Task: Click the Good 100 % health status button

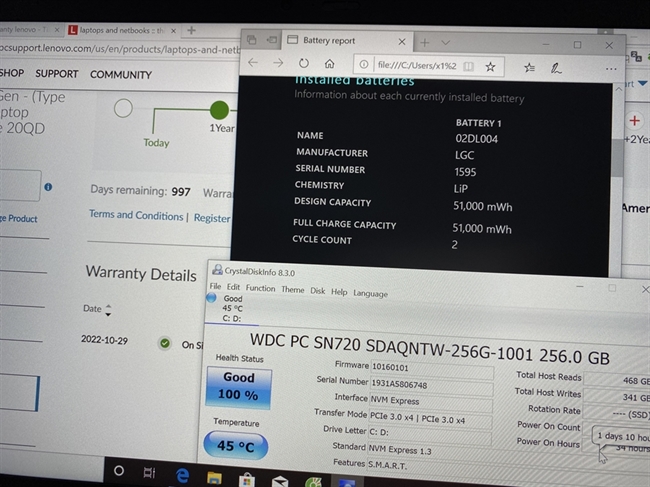Action: 238,386
